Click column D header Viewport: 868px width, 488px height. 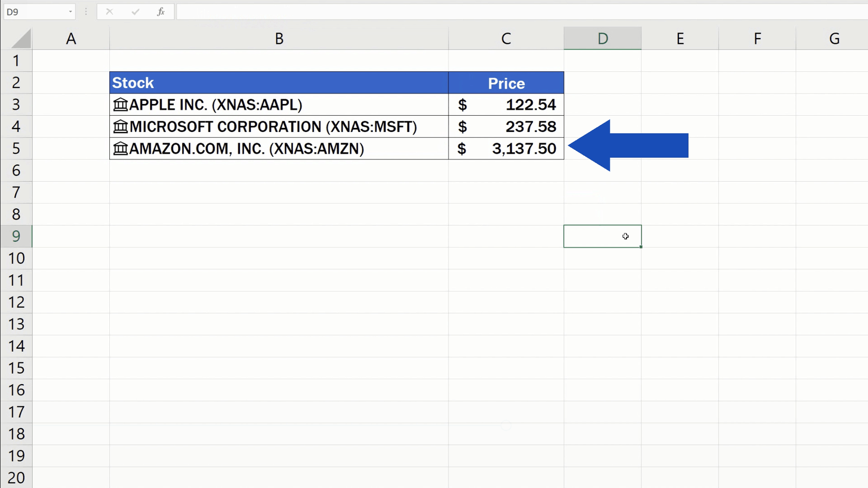(602, 37)
